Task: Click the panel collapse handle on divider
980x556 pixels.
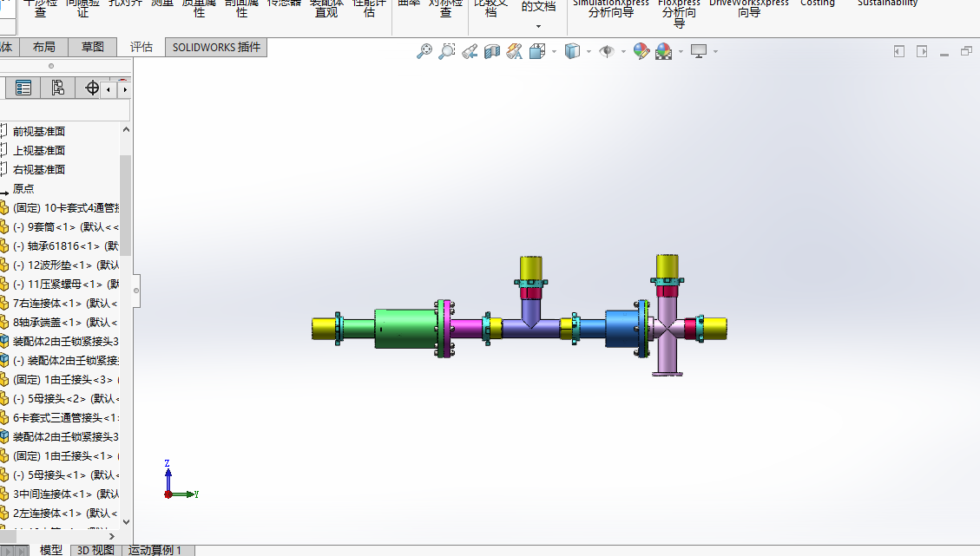Action: (x=135, y=291)
